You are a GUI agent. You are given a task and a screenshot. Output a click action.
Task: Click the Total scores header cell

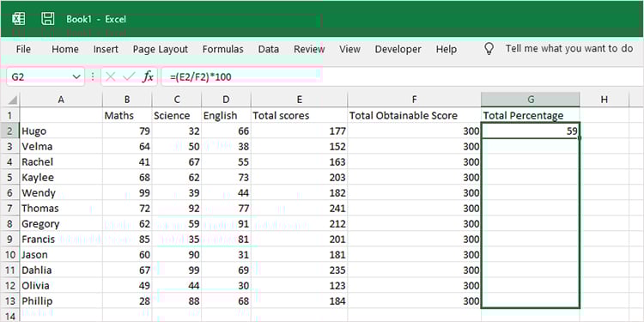(x=300, y=115)
